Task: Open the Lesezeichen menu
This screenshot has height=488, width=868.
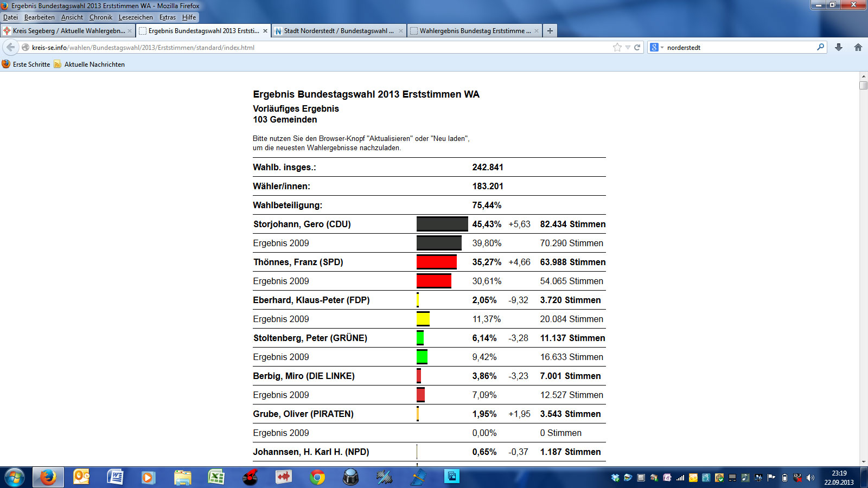Action: point(136,17)
